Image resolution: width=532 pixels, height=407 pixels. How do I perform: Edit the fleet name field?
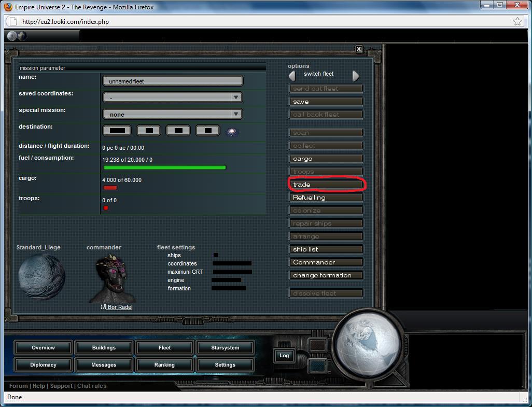pyautogui.click(x=173, y=81)
